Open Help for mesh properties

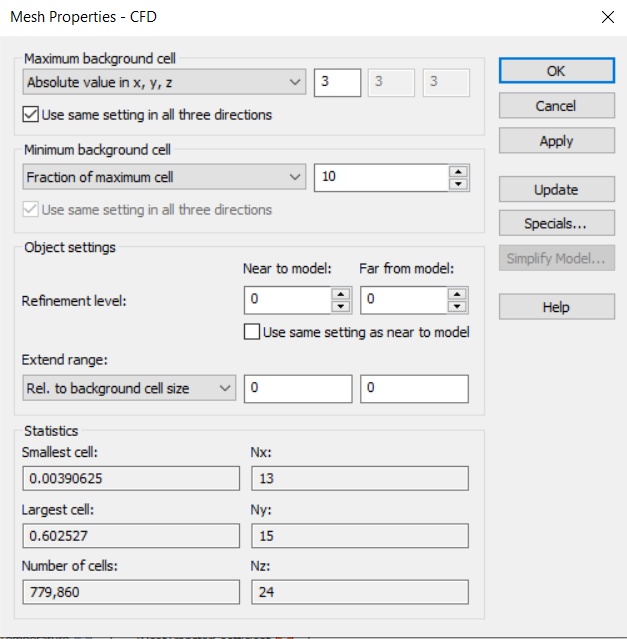click(556, 307)
